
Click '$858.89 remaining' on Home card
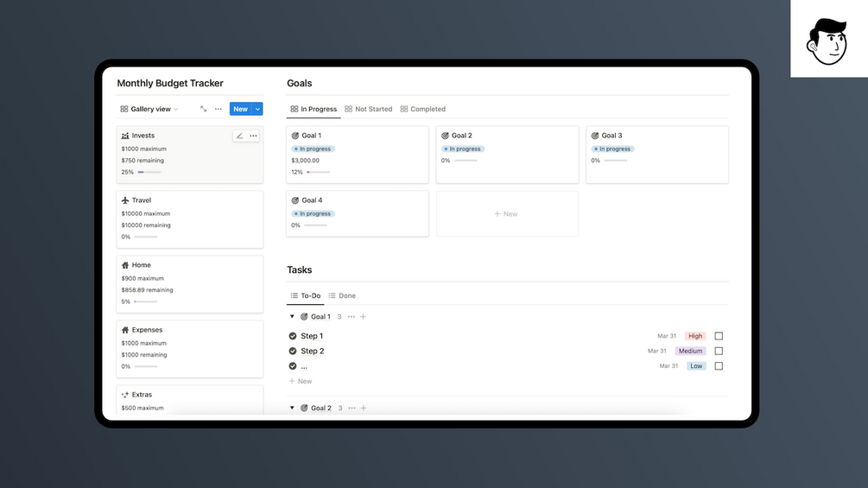pyautogui.click(x=147, y=290)
